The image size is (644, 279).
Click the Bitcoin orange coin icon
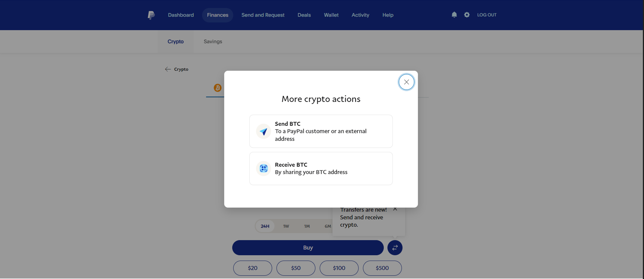click(x=218, y=88)
